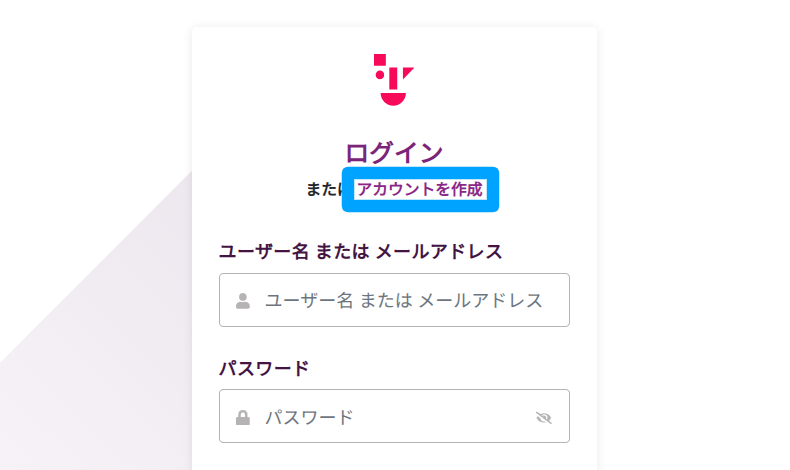
Task: Click the padlock icon in the password field
Action: click(242, 417)
